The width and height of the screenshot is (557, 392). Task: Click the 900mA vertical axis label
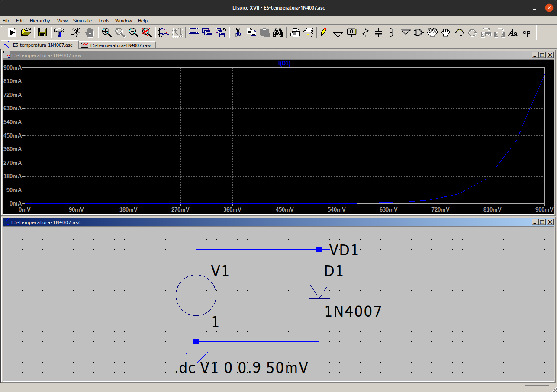tap(13, 67)
